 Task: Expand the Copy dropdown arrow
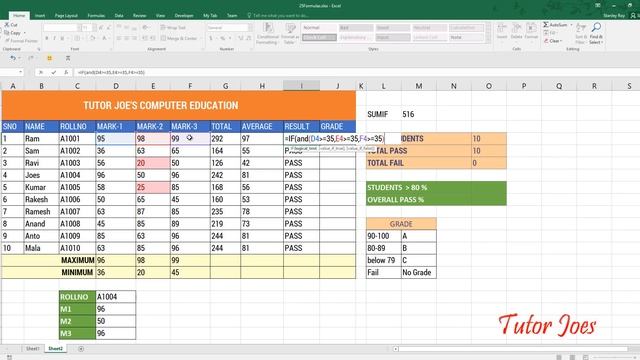tap(24, 33)
